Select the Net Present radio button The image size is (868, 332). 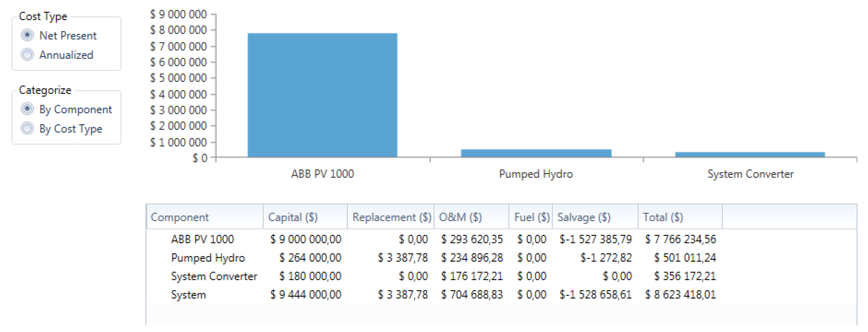pyautogui.click(x=27, y=35)
